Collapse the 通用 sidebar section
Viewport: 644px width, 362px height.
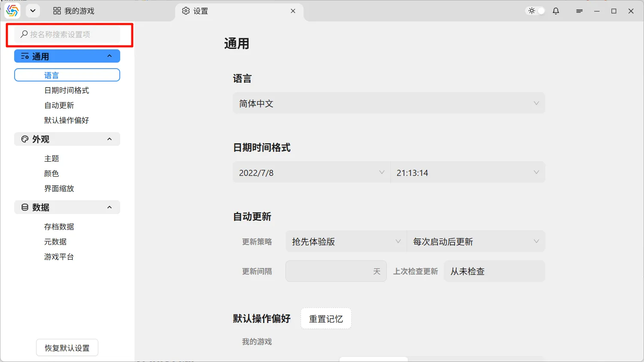point(109,56)
